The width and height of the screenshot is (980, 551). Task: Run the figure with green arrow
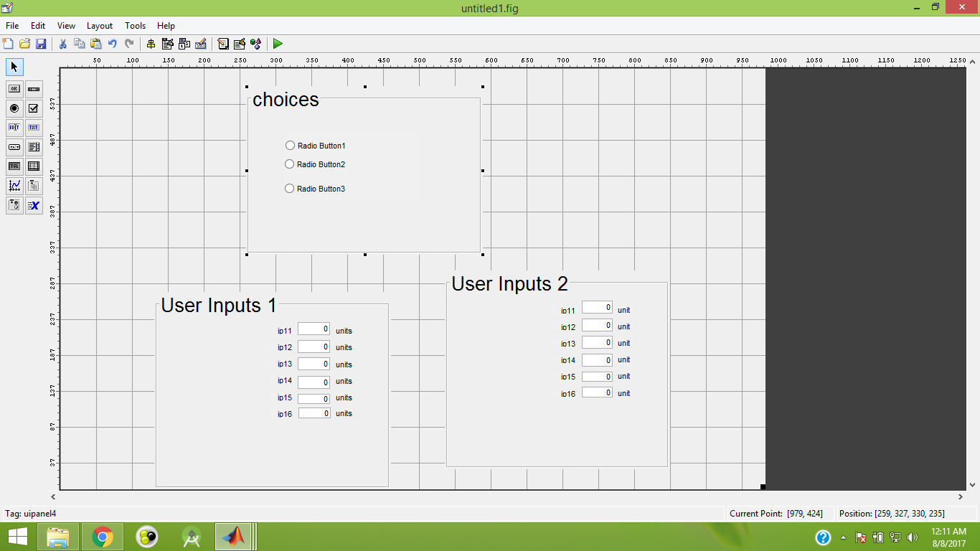point(278,44)
